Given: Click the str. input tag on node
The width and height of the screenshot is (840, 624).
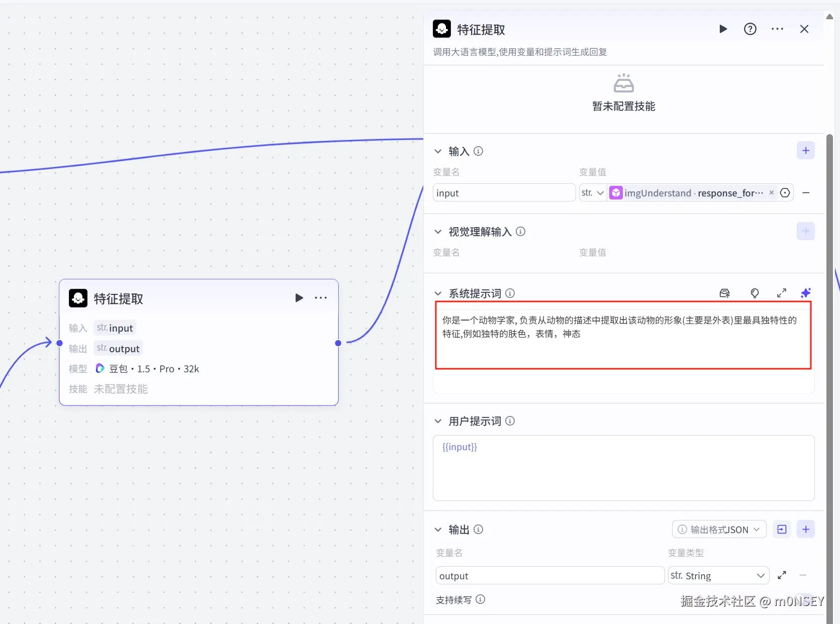Looking at the screenshot, I should pyautogui.click(x=115, y=328).
